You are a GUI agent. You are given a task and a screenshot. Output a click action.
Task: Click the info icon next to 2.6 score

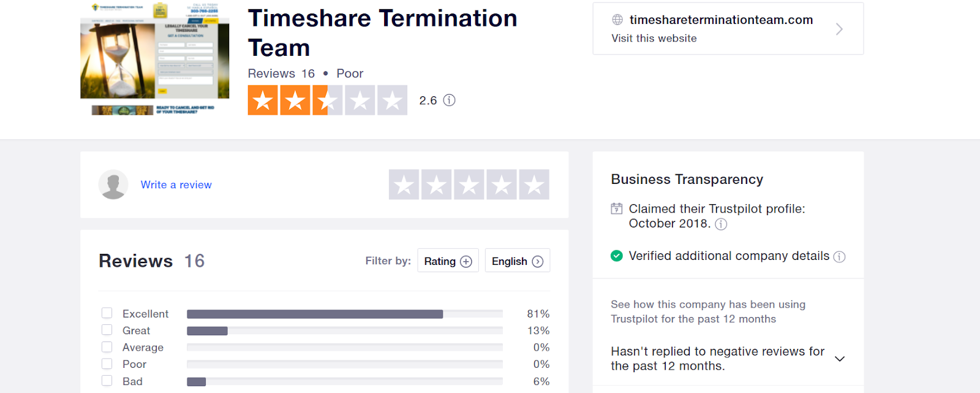tap(450, 100)
